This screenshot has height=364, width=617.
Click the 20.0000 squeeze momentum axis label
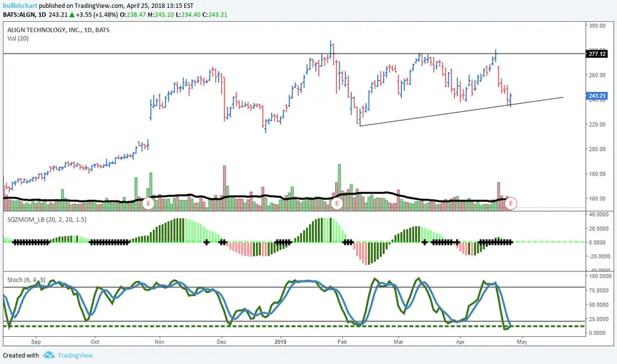click(598, 228)
